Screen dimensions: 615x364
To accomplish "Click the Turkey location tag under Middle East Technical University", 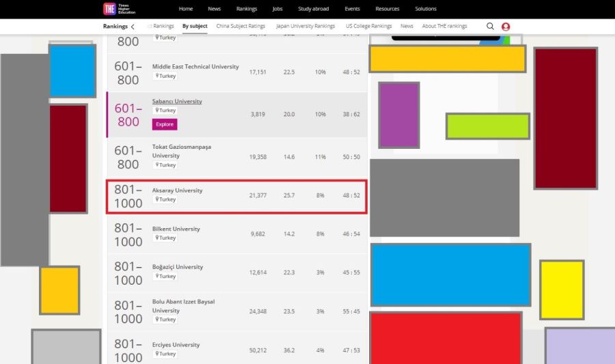I will tap(165, 76).
